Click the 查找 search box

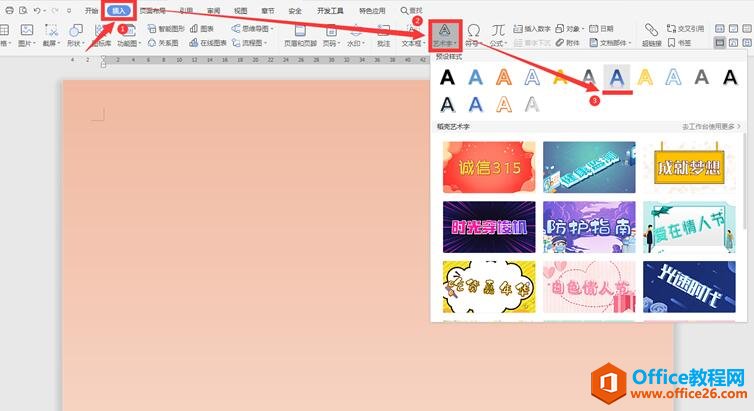[x=412, y=11]
